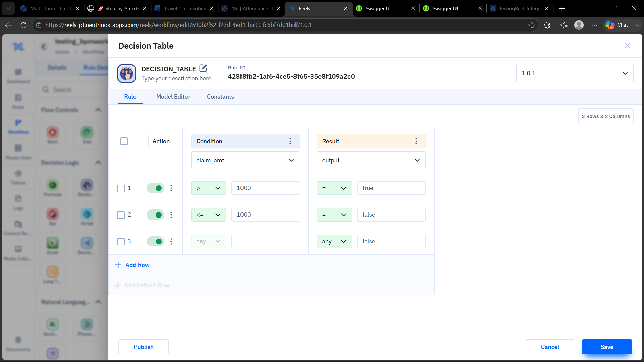
Task: Click the background back chevron icon
Action: [x=44, y=47]
